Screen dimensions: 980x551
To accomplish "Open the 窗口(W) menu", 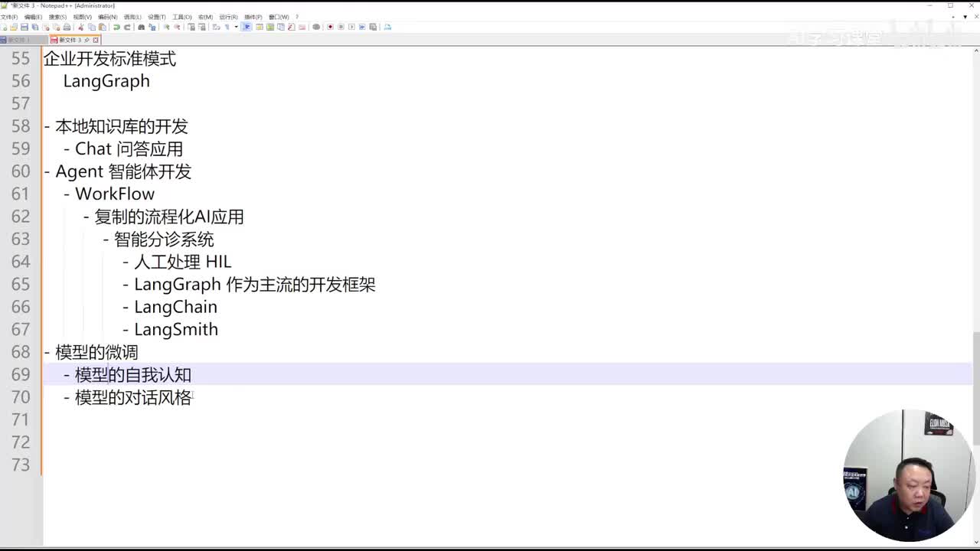I will [x=279, y=17].
